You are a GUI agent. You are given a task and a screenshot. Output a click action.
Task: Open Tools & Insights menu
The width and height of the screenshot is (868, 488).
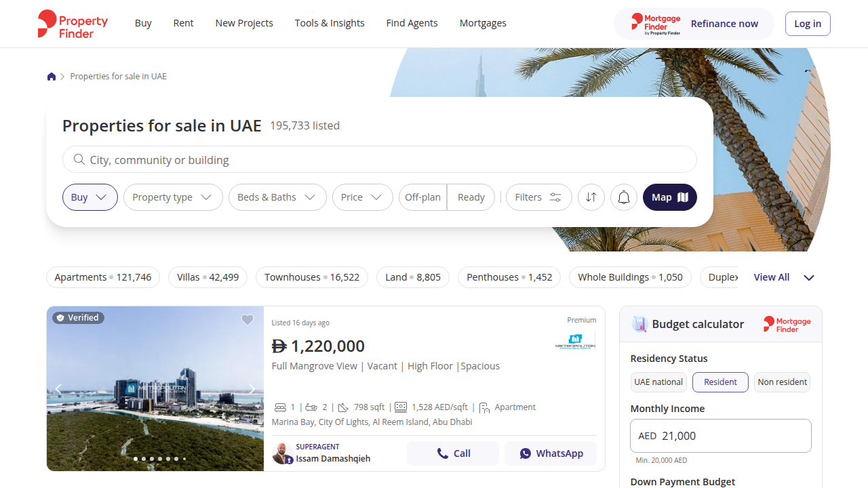pos(330,23)
